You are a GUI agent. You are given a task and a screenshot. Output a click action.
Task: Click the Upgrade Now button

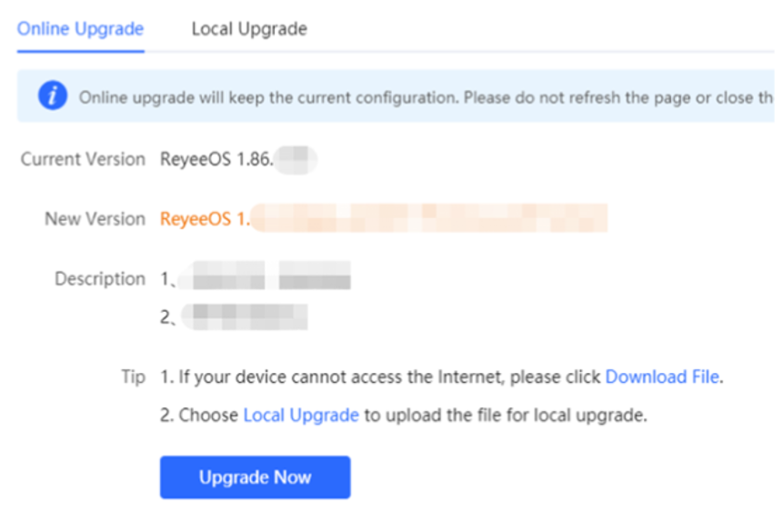(x=256, y=477)
